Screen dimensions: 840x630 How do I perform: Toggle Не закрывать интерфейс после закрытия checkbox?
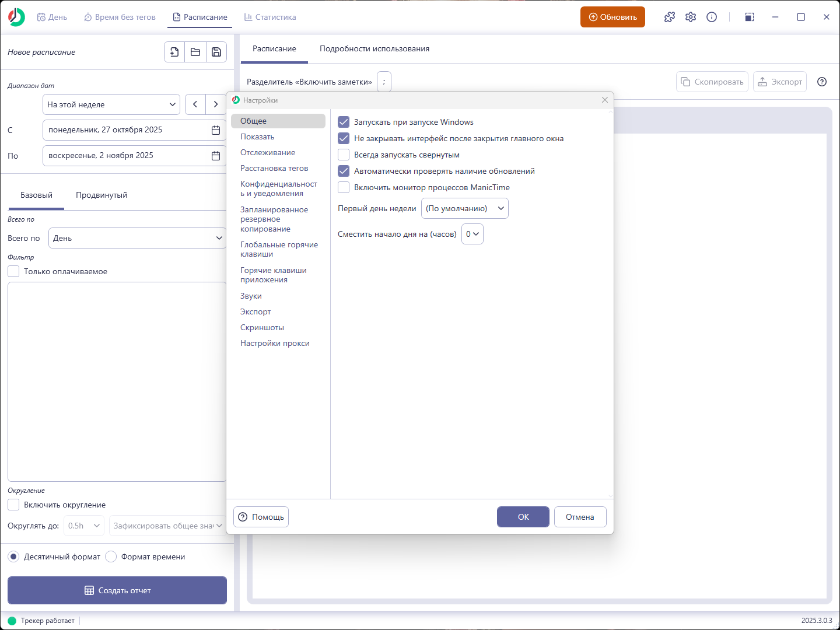pyautogui.click(x=344, y=138)
